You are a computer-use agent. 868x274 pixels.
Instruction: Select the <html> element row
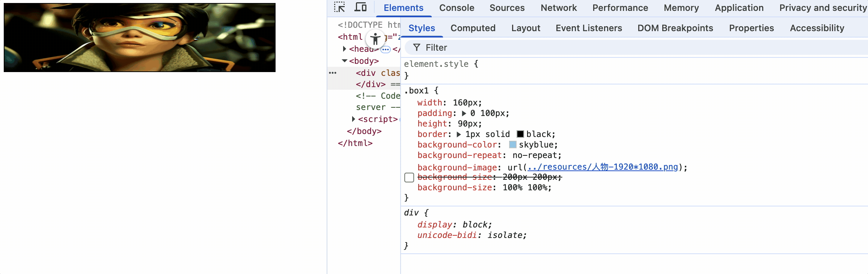350,37
